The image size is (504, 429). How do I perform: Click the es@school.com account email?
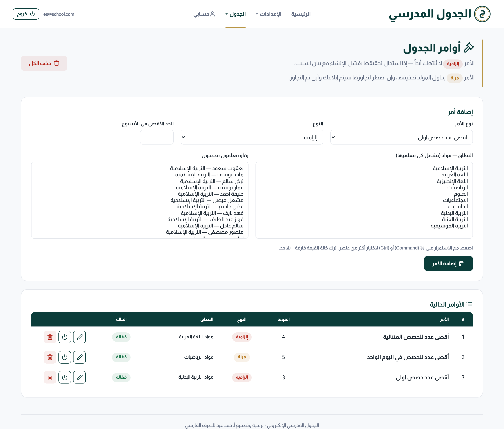[x=59, y=14]
